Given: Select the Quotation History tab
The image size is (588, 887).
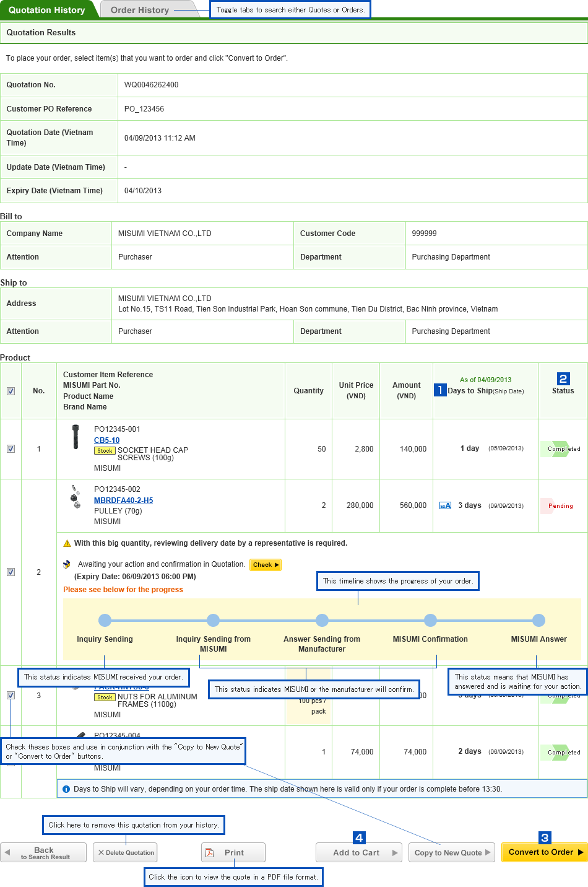Looking at the screenshot, I should click(x=47, y=10).
